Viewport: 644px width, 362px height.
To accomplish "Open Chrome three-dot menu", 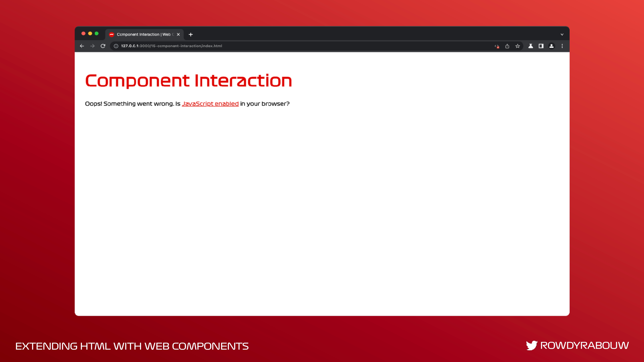I will point(562,46).
